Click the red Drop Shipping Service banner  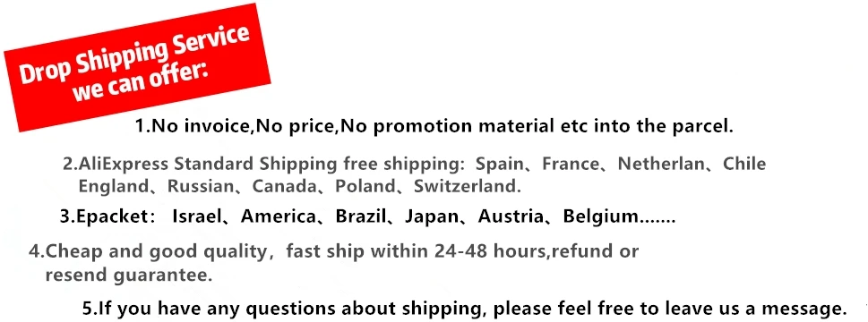click(137, 67)
